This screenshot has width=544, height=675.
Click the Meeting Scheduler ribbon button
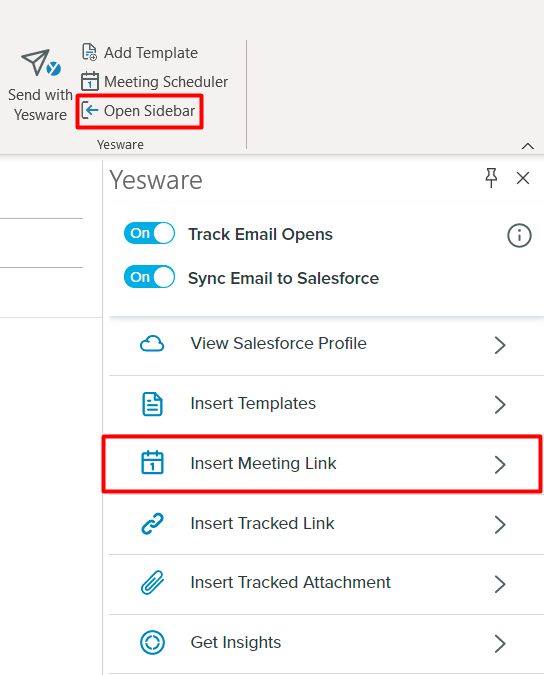click(x=155, y=81)
